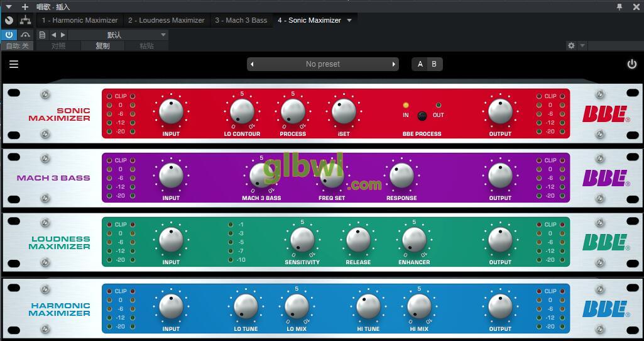This screenshot has height=341, width=644.
Task: Click the round knob icon left of routing
Action: tap(9, 20)
